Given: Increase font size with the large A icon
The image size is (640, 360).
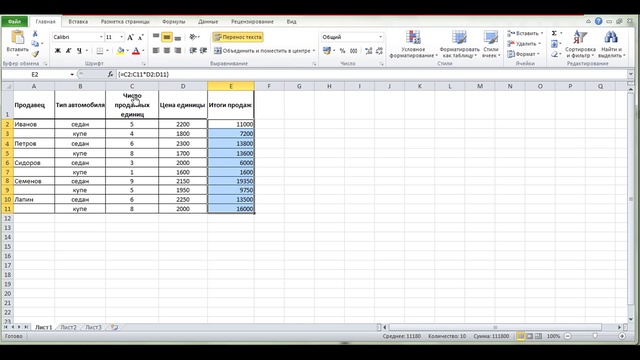Looking at the screenshot, I should [x=130, y=37].
